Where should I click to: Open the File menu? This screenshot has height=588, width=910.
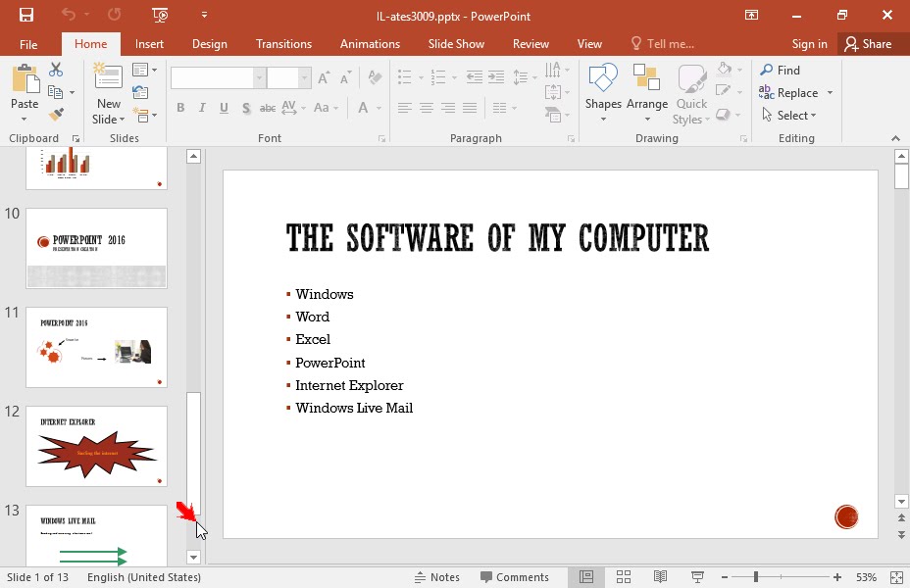point(28,44)
